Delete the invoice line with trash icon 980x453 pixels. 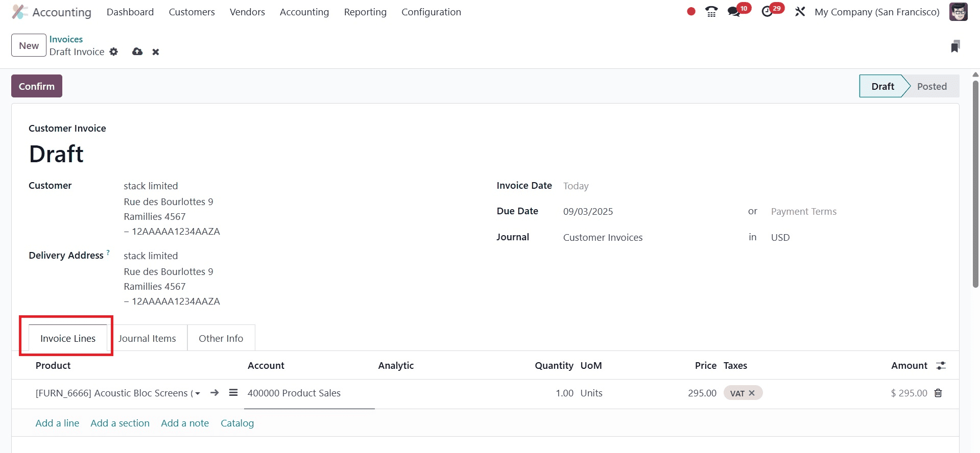pos(938,393)
